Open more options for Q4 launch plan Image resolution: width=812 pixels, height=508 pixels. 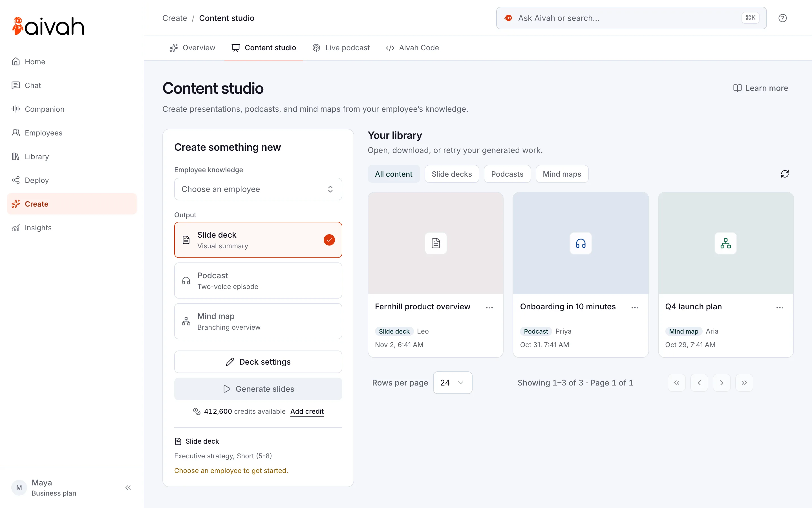pos(780,307)
